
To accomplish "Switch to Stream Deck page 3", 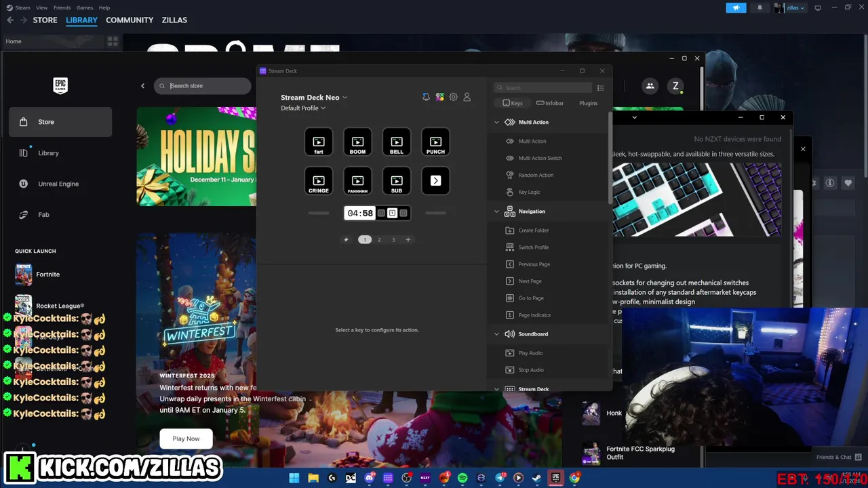I will click(x=393, y=239).
